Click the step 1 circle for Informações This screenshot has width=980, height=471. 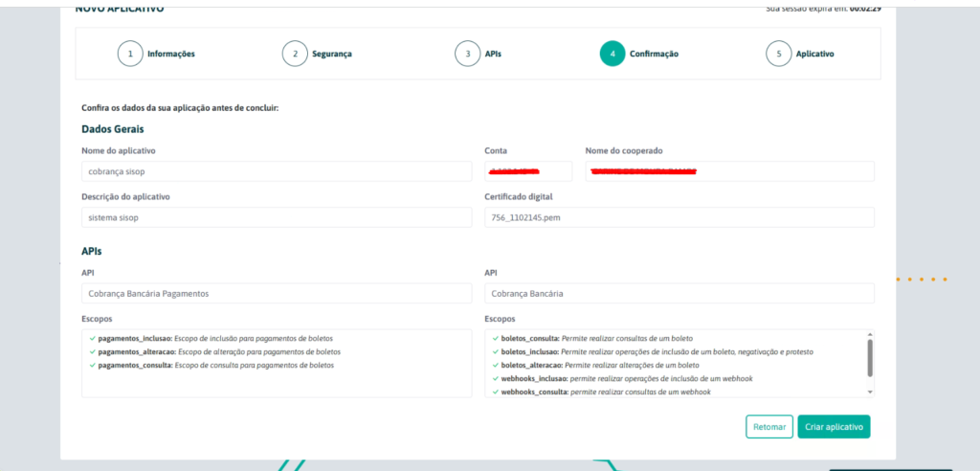(130, 54)
